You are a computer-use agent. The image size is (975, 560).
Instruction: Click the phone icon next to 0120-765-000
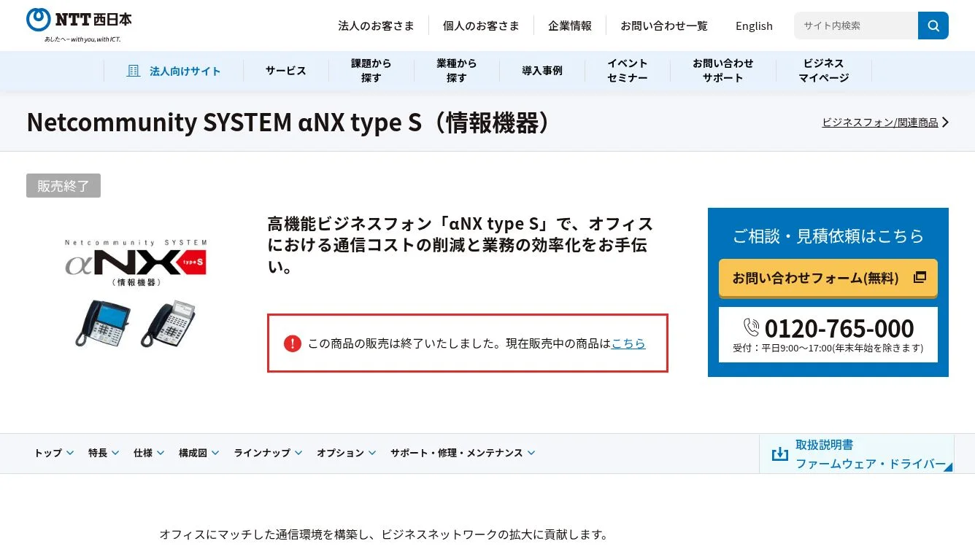[752, 327]
